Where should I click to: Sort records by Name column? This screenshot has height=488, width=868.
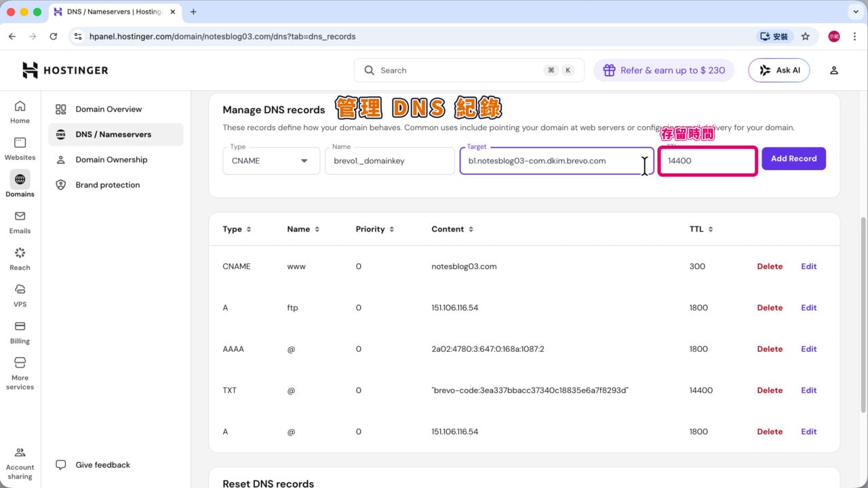pos(303,229)
